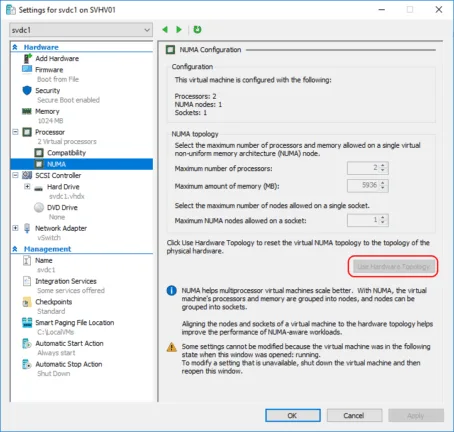
Task: Open the svdc1 virtual machine dropdown
Action: (x=81, y=30)
